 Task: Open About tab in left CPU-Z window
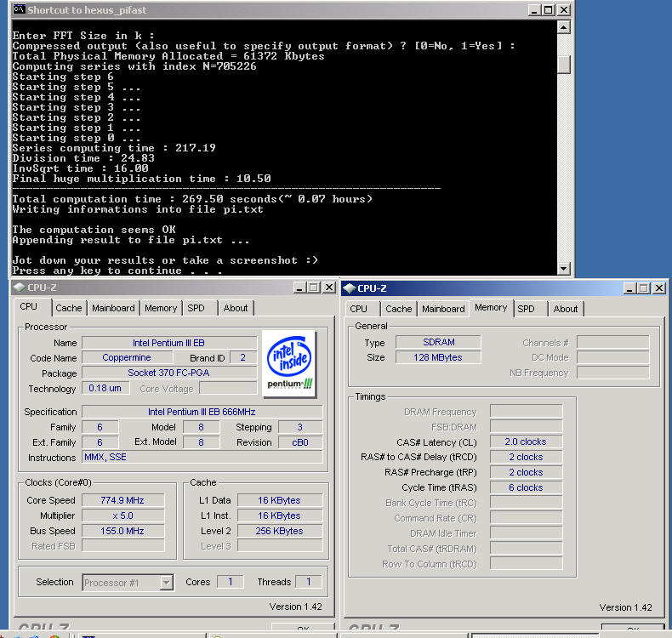pyautogui.click(x=236, y=308)
